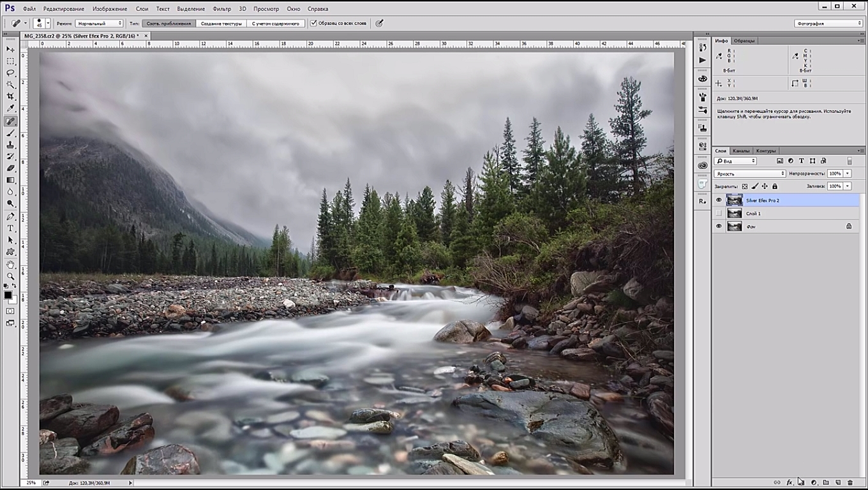Click the zoom percentage field showing 25%
Viewport: 868px width, 490px height.
31,483
